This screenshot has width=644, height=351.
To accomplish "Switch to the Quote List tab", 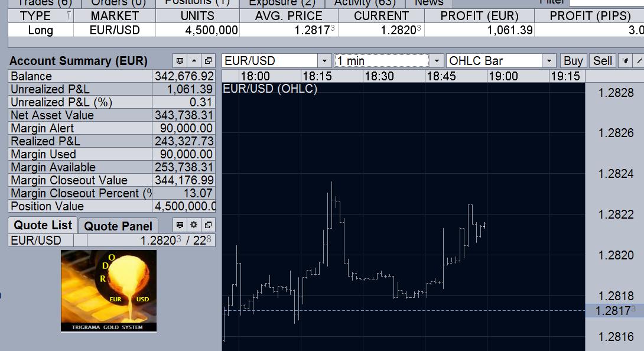I will click(x=43, y=225).
